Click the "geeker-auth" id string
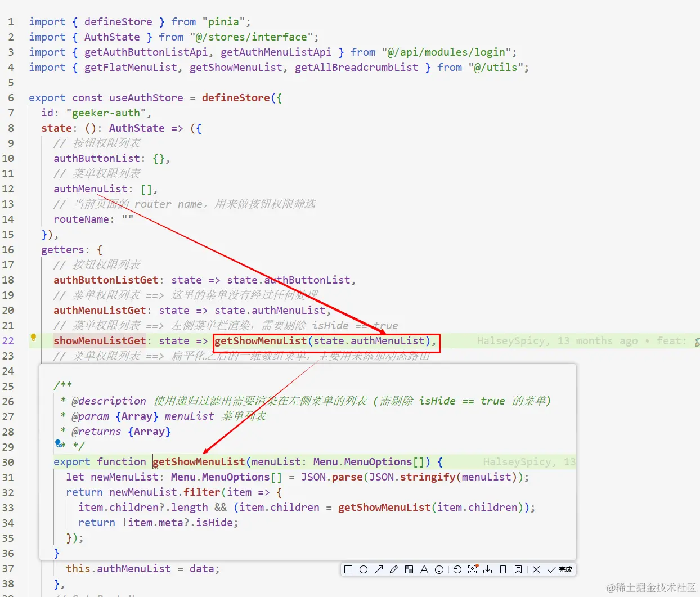The width and height of the screenshot is (700, 597). coord(106,113)
